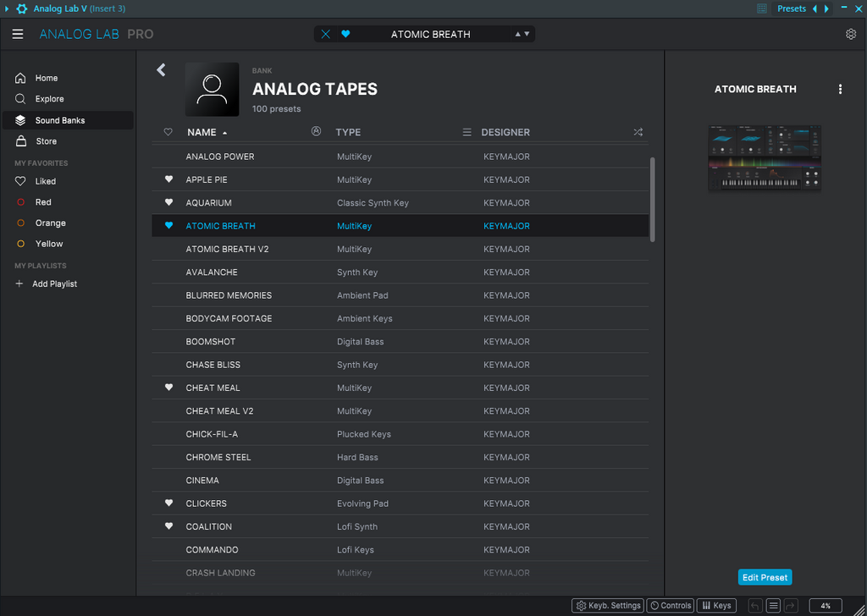Image resolution: width=867 pixels, height=616 pixels.
Task: Expand the TYPE column filter list
Action: coord(467,132)
